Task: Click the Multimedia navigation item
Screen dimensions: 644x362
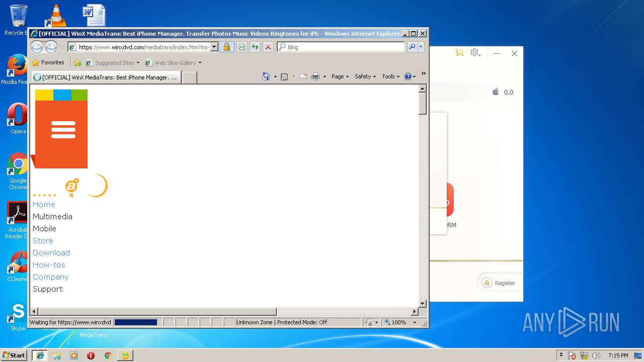Action: 52,216
